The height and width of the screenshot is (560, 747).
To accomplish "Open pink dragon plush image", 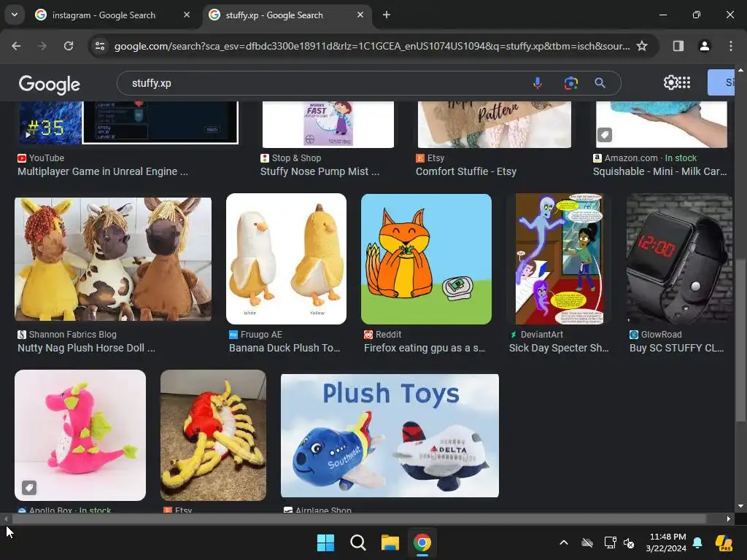I will point(80,435).
